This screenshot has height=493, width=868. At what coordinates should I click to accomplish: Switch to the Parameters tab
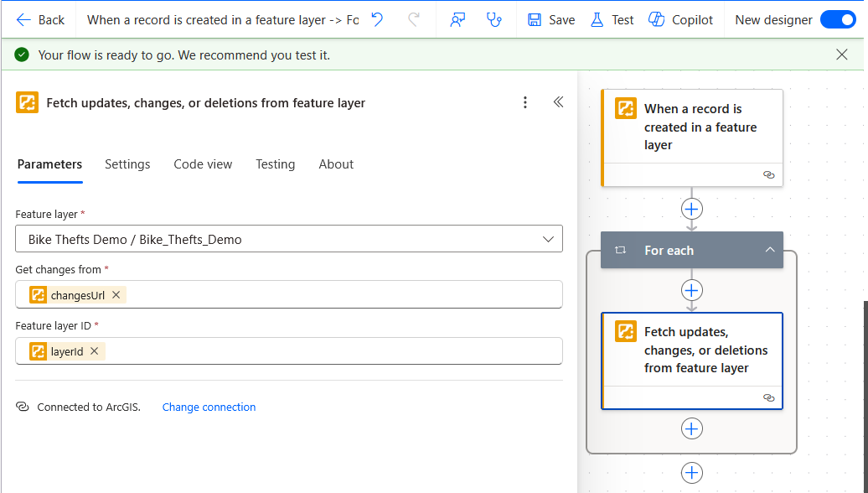49,164
